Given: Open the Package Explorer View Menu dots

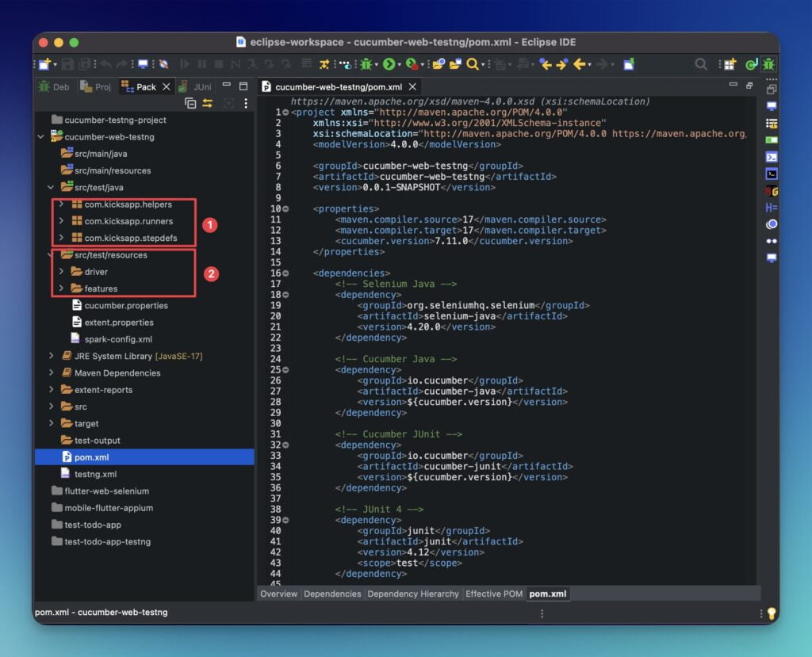Looking at the screenshot, I should 246,104.
